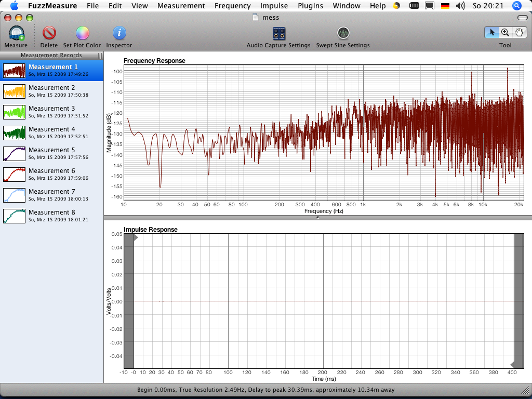
Task: Select the zoom magnifier tool
Action: (x=505, y=33)
